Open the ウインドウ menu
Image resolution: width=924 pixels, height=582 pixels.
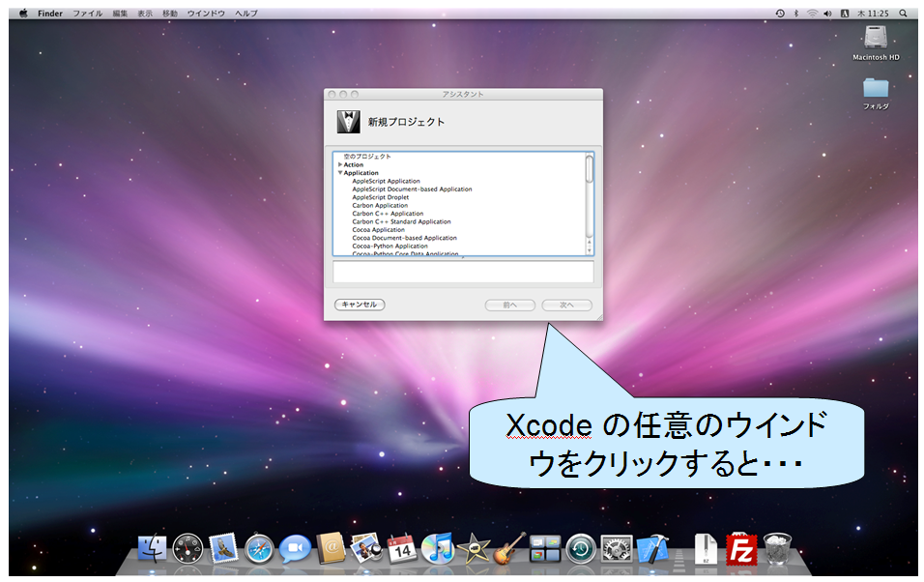206,13
